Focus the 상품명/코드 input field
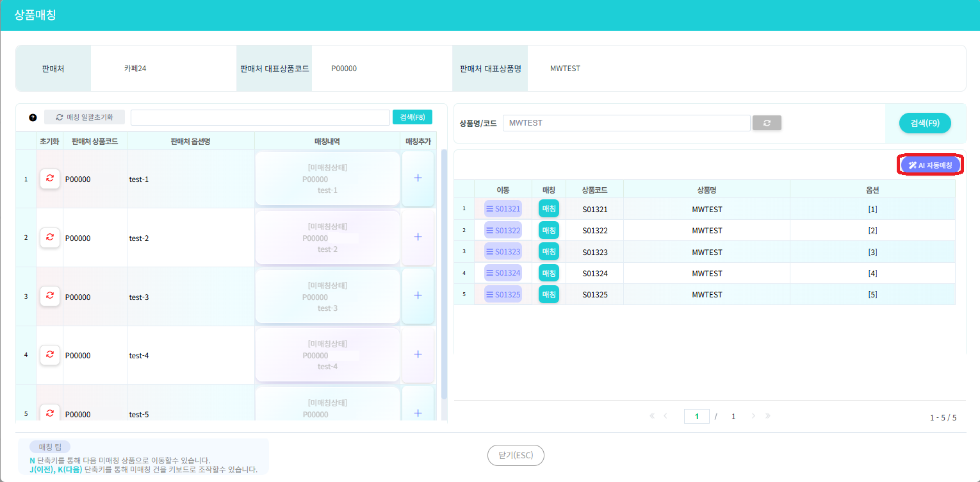 click(x=626, y=123)
